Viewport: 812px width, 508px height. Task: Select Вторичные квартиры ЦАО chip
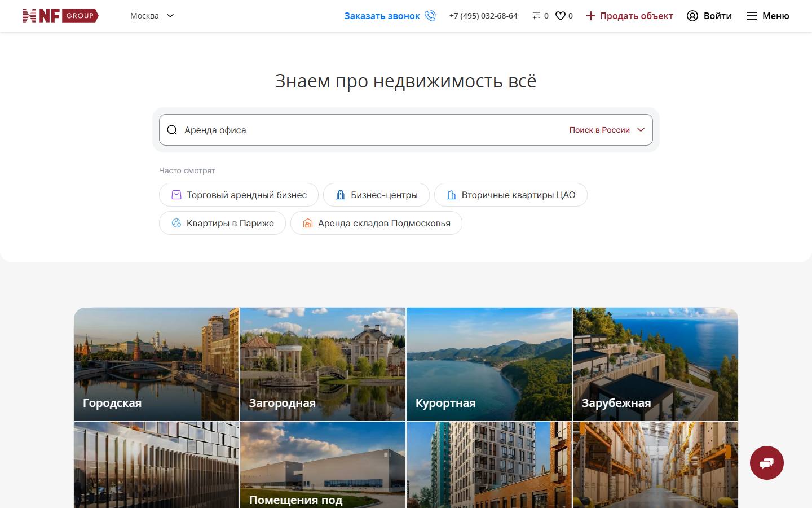click(x=511, y=195)
